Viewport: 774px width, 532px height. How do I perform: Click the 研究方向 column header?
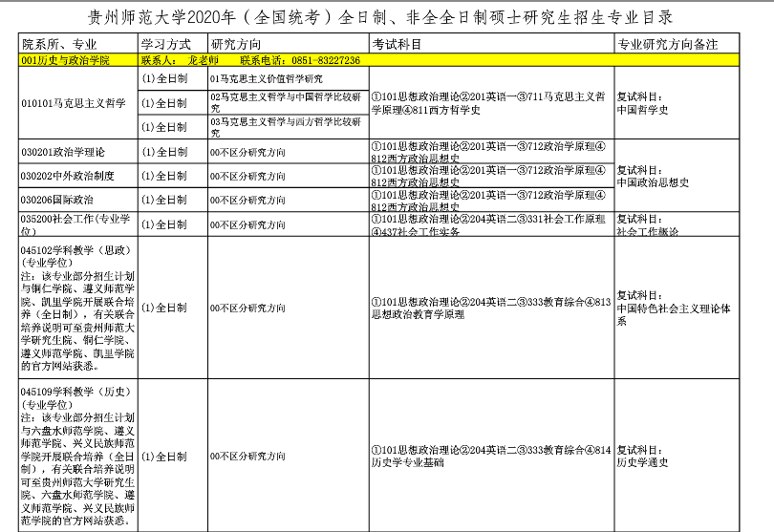pyautogui.click(x=234, y=45)
